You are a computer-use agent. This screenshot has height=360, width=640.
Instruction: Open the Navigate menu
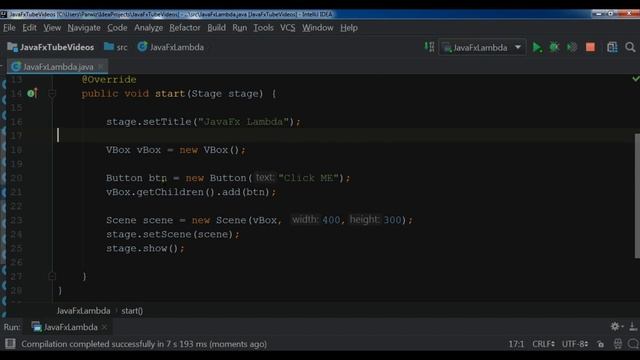tap(84, 28)
